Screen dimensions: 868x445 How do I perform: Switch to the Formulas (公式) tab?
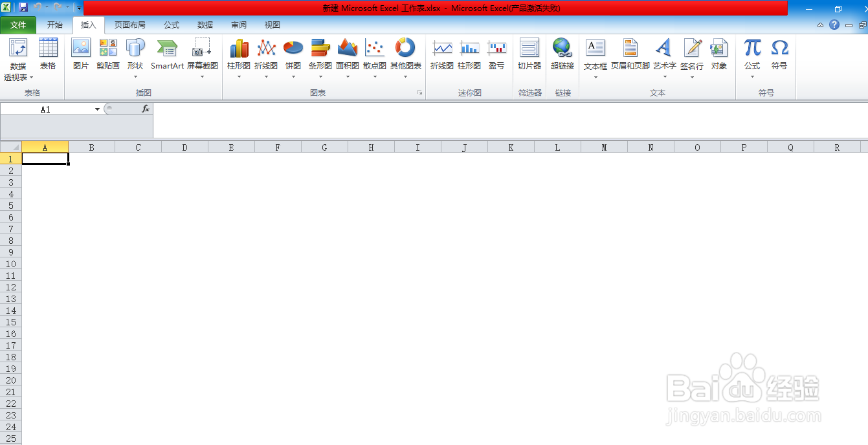coord(172,25)
